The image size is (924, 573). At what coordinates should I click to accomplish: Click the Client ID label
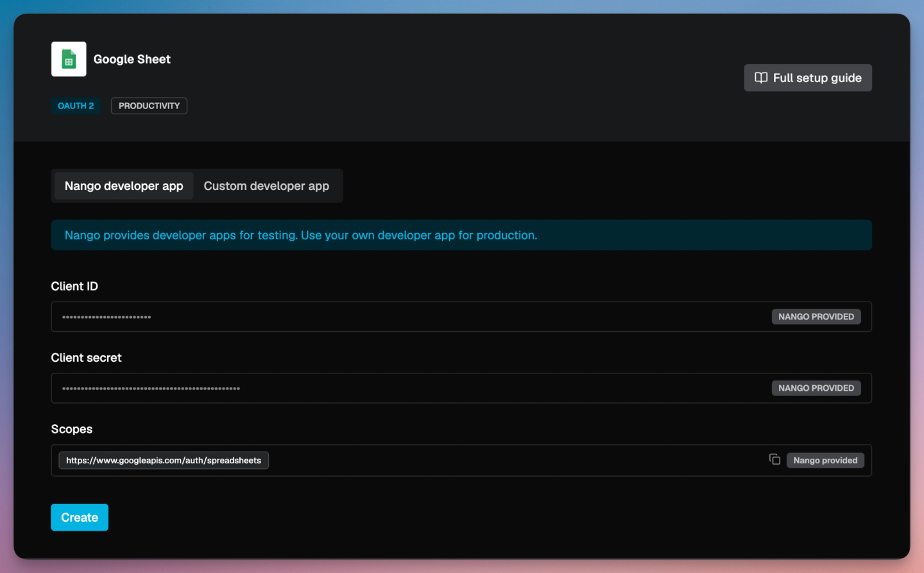74,286
